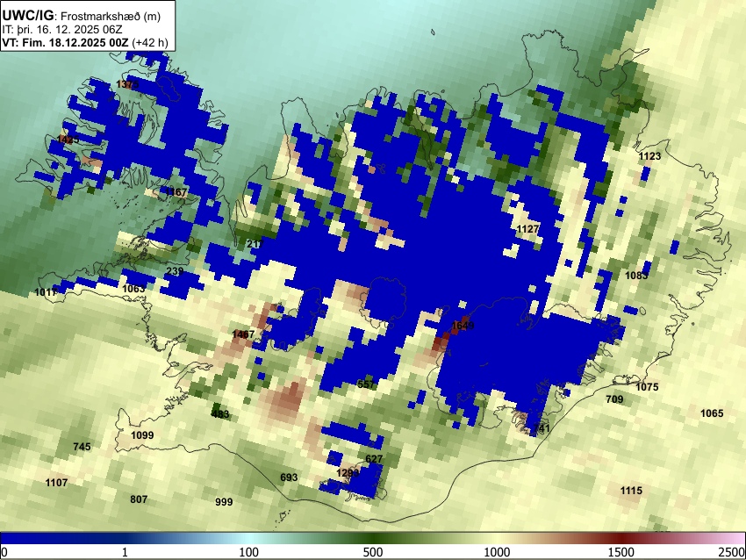The image size is (746, 560).
Task: Click the map value 1099
Action: click(x=142, y=434)
